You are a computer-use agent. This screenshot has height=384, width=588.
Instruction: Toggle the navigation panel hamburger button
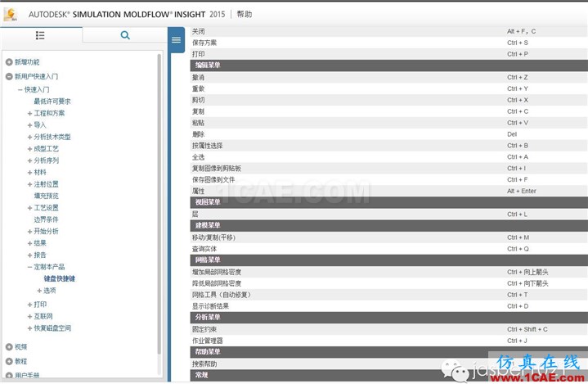(x=177, y=40)
